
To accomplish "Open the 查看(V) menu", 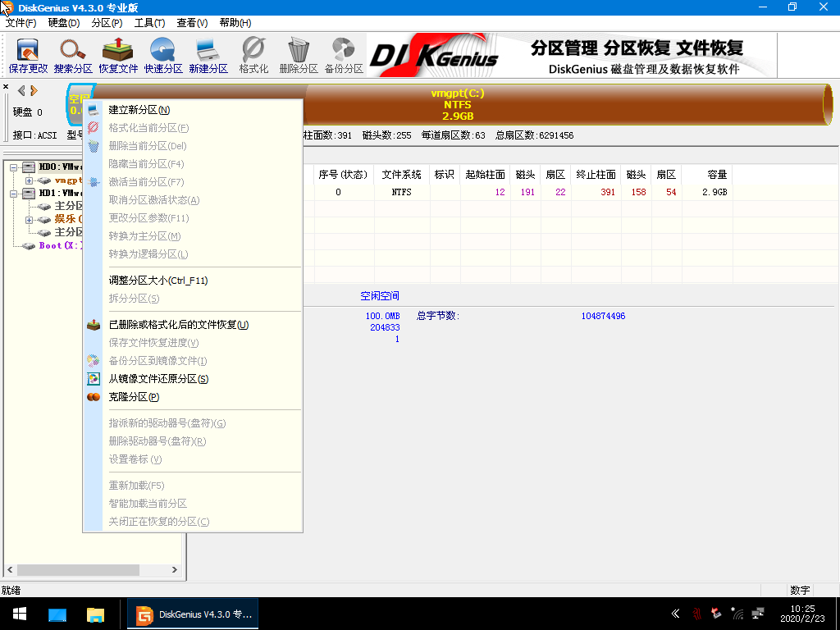I will [x=192, y=23].
